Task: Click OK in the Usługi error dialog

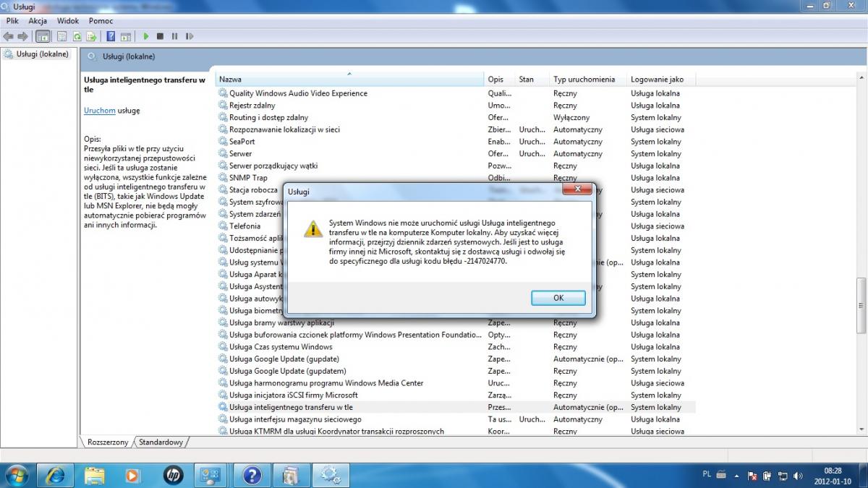Action: pyautogui.click(x=558, y=298)
